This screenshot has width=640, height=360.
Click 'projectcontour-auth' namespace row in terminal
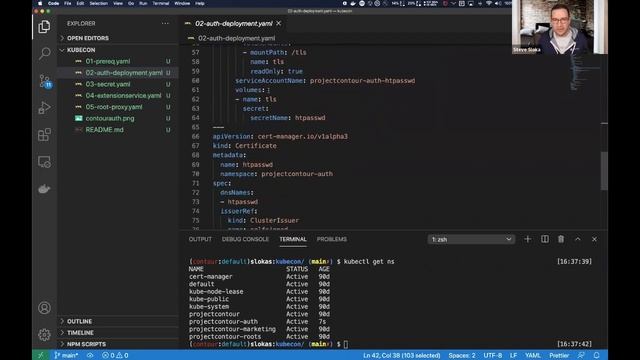click(259, 322)
